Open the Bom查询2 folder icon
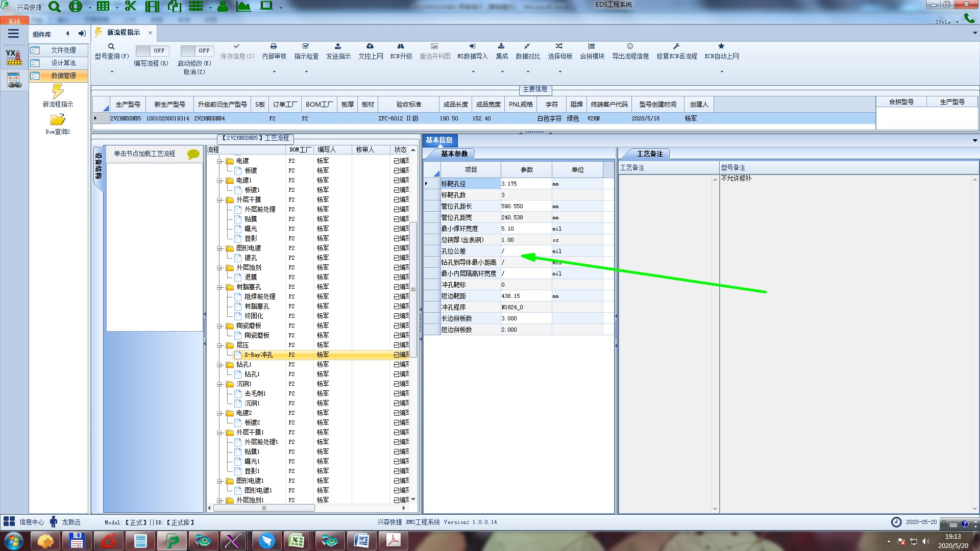The height and width of the screenshot is (551, 980). (58, 120)
